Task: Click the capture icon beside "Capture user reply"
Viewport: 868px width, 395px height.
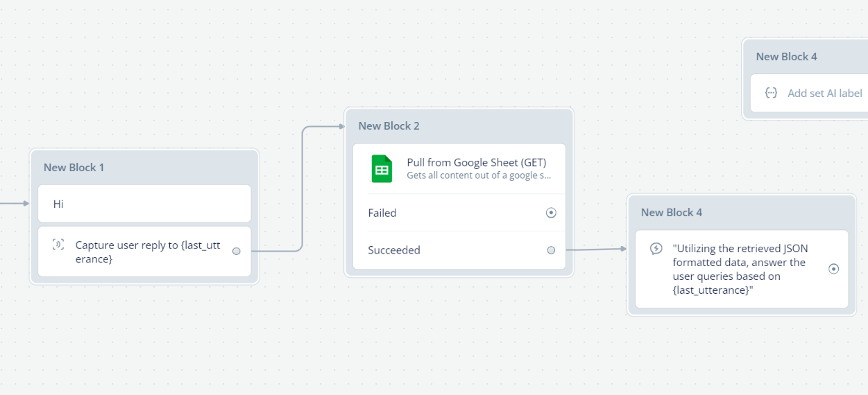Action: pos(58,245)
